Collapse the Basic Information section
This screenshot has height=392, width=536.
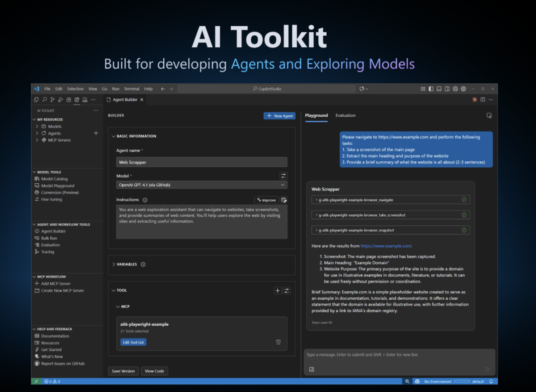coord(113,136)
